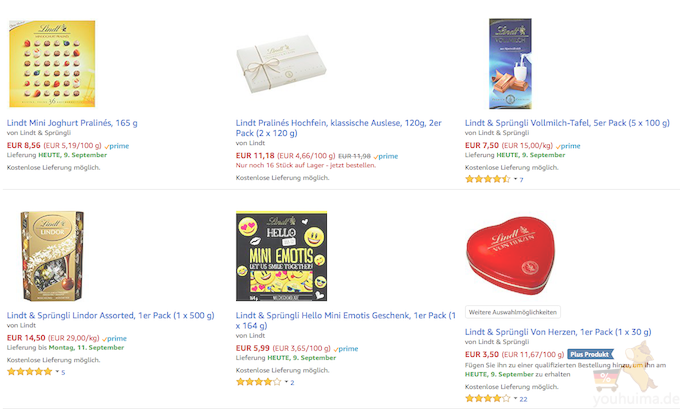Select the Lindor Assorted gold box image

(52, 256)
